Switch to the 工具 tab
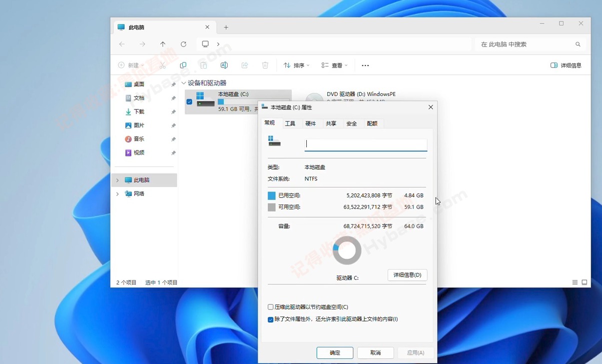This screenshot has height=364, width=602. 290,123
